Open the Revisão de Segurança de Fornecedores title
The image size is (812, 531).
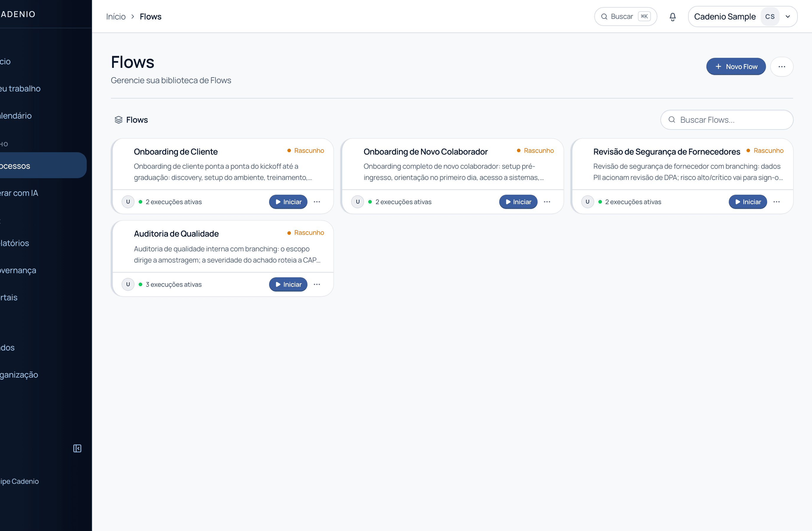(x=666, y=152)
